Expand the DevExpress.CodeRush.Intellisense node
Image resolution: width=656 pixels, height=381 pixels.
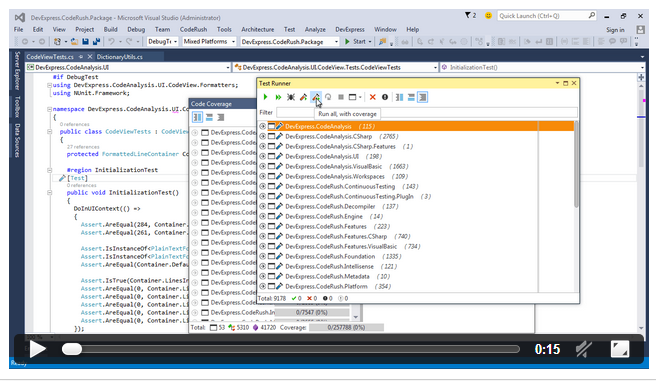pos(262,266)
